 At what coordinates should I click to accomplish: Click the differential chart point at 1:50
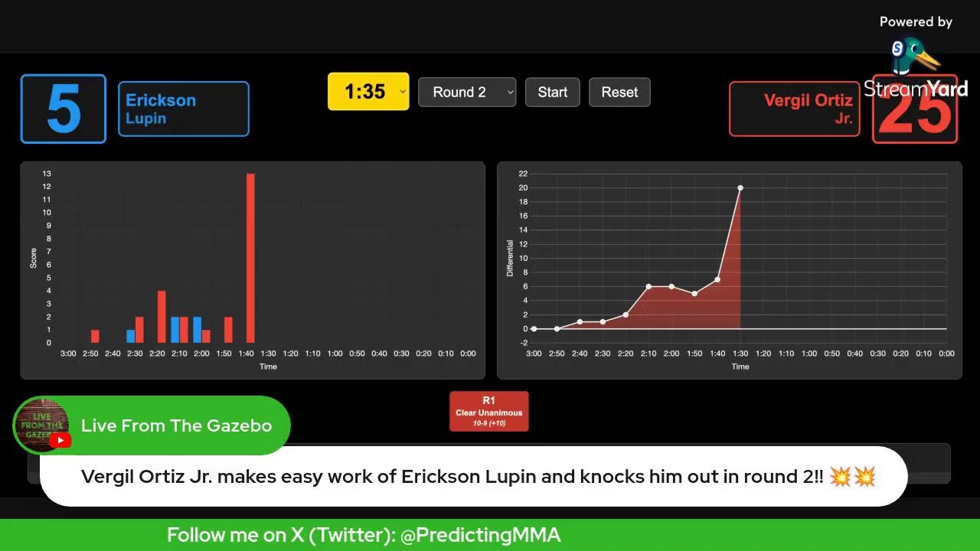click(x=694, y=294)
